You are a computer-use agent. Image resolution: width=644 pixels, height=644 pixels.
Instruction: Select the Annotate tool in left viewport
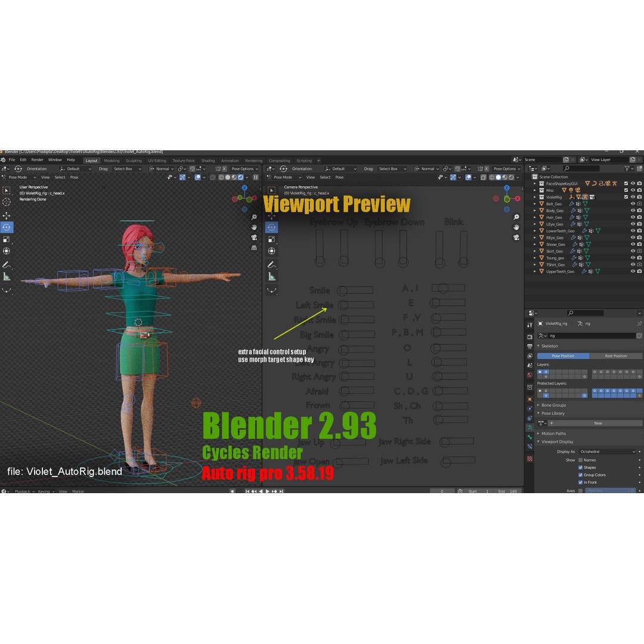(x=7, y=265)
